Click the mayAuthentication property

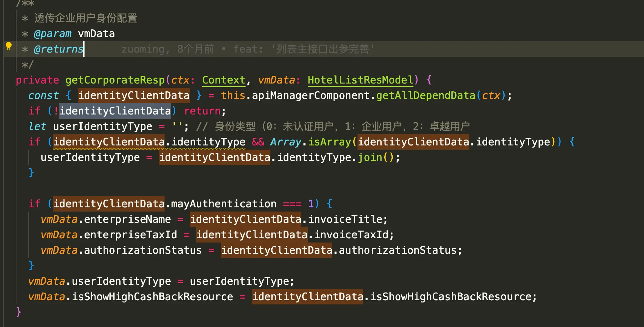223,204
